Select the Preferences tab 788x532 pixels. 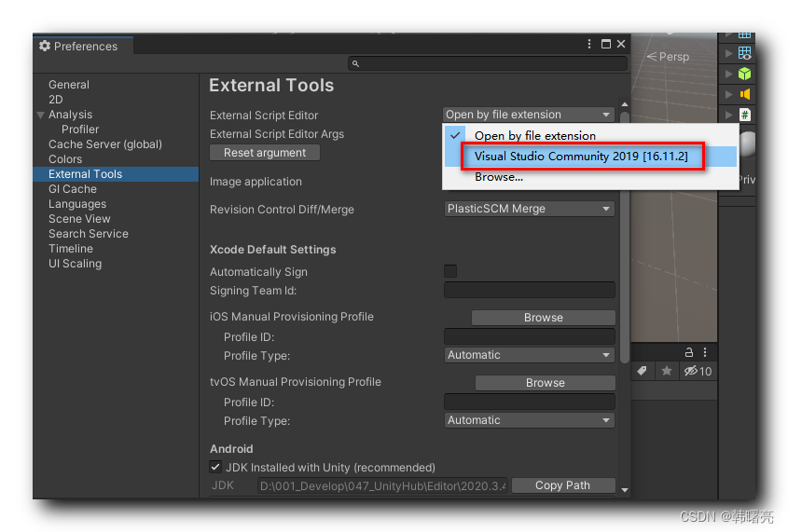tap(83, 46)
